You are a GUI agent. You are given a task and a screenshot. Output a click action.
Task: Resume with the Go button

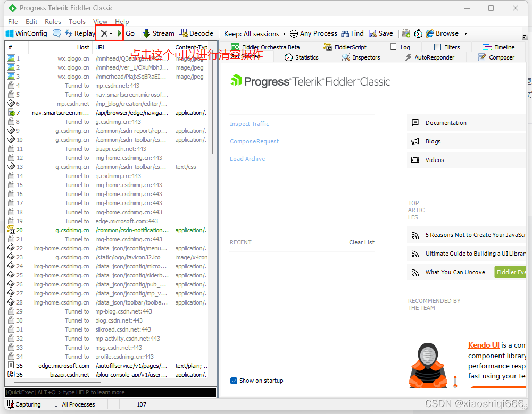click(126, 33)
